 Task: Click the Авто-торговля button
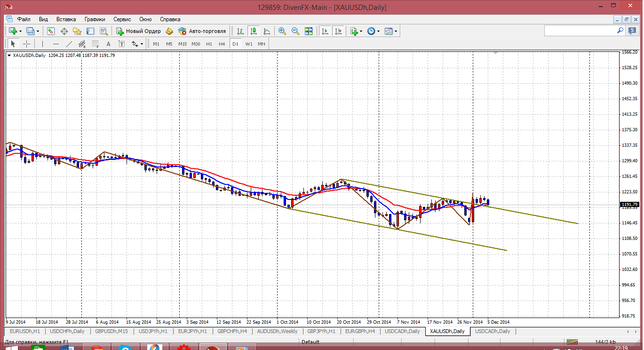click(x=202, y=31)
